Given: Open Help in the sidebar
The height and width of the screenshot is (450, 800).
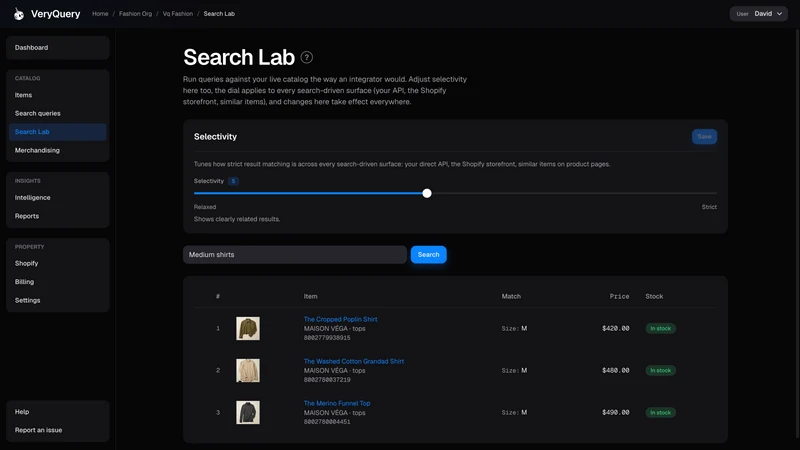Looking at the screenshot, I should coord(58,412).
